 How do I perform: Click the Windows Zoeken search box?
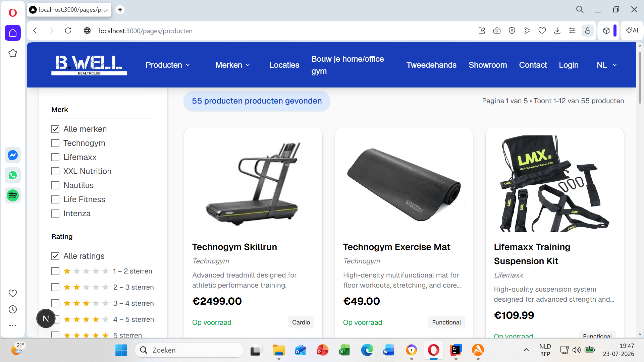coord(189,350)
